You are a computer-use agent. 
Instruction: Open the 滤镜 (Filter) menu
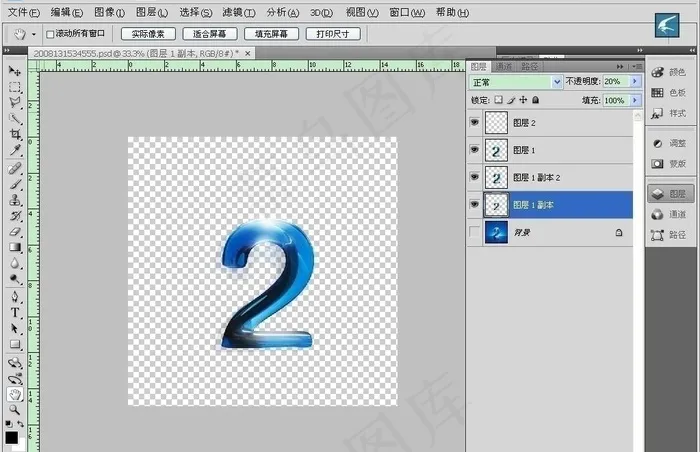coord(233,12)
